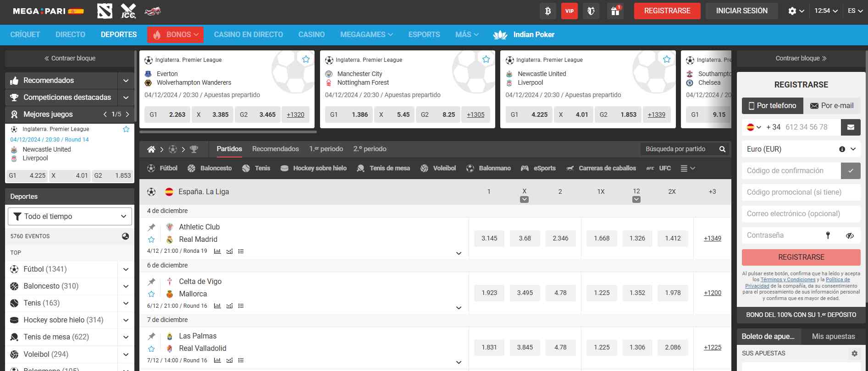
Task: Click horizontal scrollbar under featured matches
Action: tap(228, 132)
